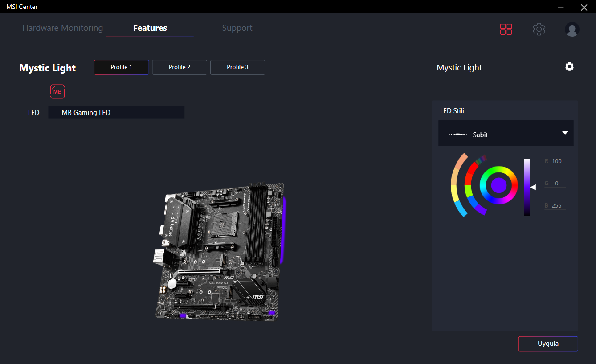This screenshot has width=596, height=364.
Task: Click the brightness slider triangle handle
Action: (x=533, y=188)
